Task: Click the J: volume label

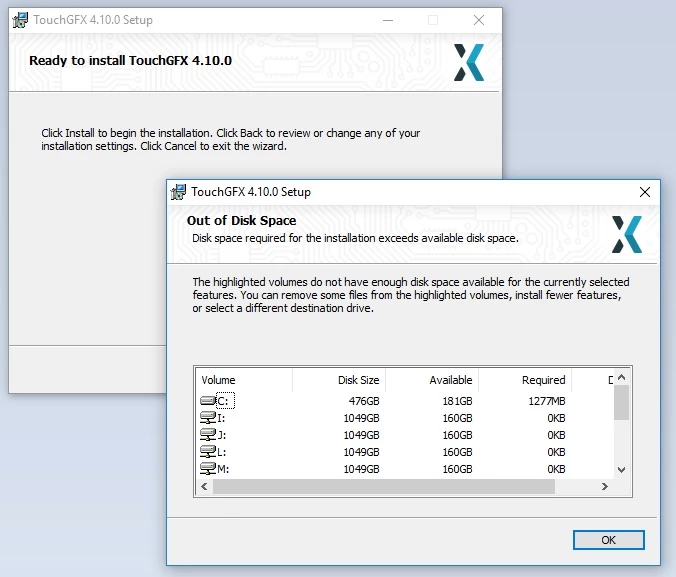Action: 221,435
